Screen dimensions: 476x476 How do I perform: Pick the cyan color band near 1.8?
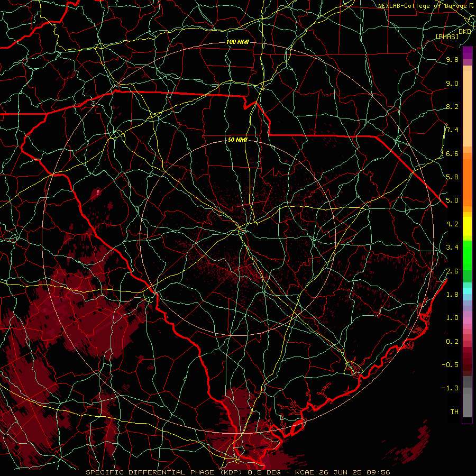tap(467, 291)
